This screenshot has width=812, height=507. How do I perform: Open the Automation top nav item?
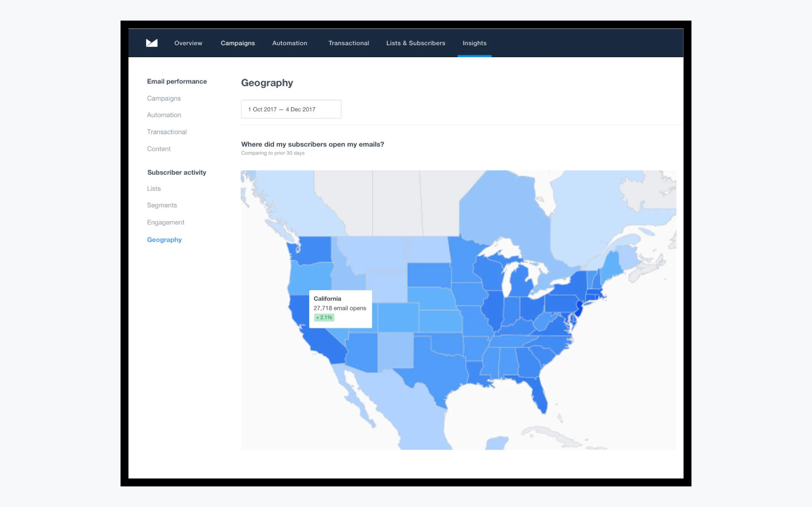pos(290,43)
